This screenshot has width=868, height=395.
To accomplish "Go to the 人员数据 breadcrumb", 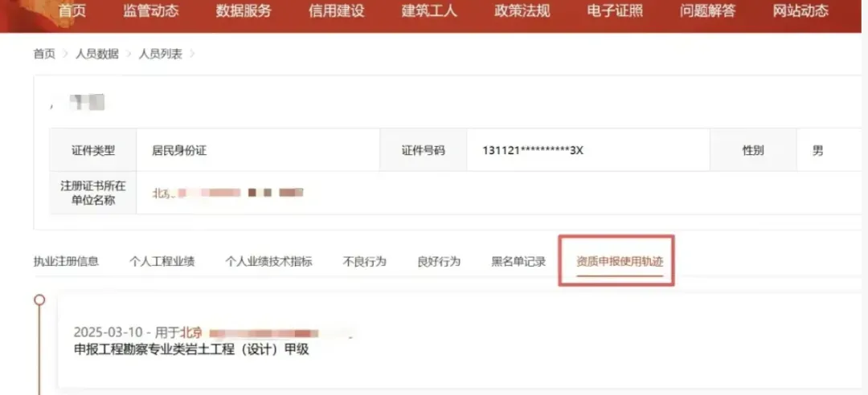I will click(x=97, y=55).
